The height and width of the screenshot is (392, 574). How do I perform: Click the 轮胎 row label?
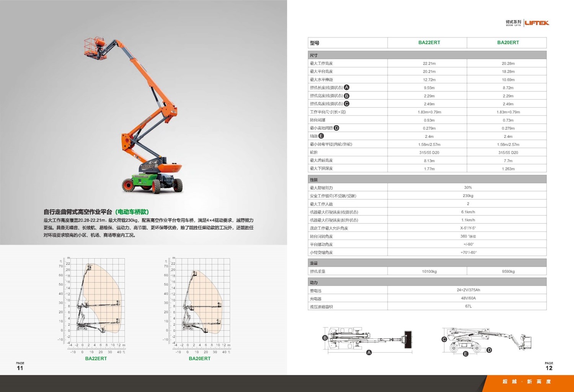pos(313,153)
